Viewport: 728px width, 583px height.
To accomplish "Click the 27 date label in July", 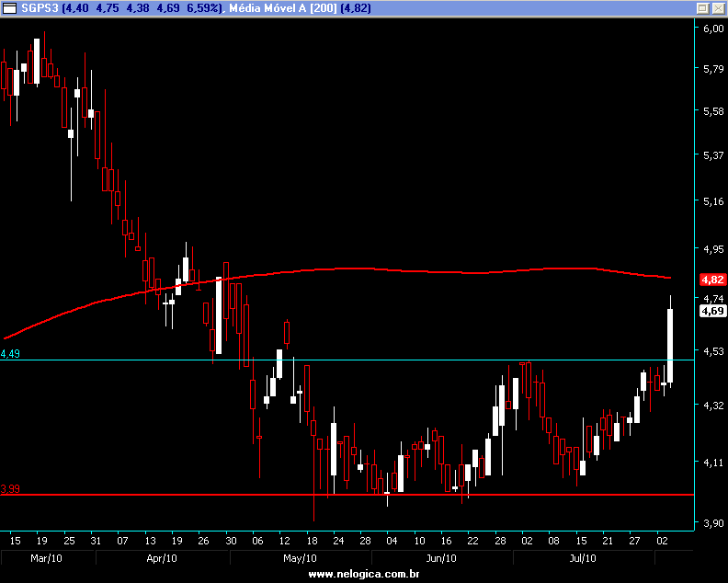I will click(634, 541).
